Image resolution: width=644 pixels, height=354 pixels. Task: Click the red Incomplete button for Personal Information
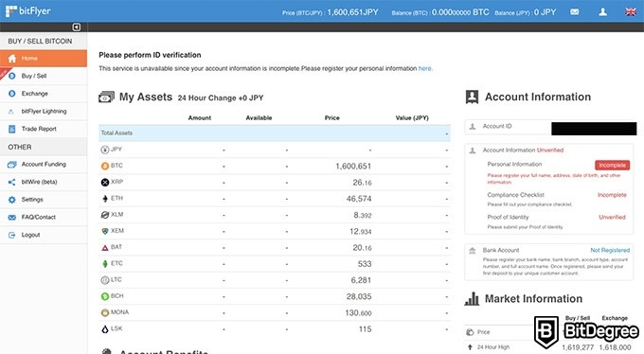612,165
